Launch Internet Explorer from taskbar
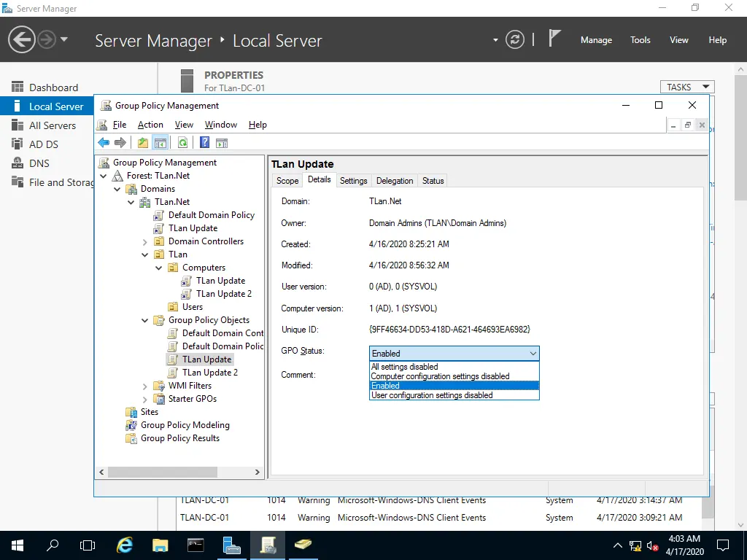Image resolution: width=747 pixels, height=560 pixels. point(124,545)
